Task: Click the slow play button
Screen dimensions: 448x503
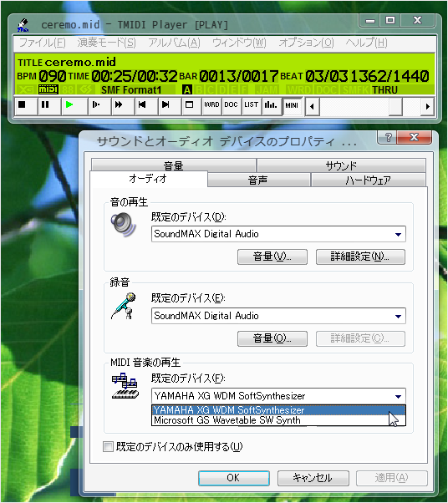Action: [x=99, y=105]
